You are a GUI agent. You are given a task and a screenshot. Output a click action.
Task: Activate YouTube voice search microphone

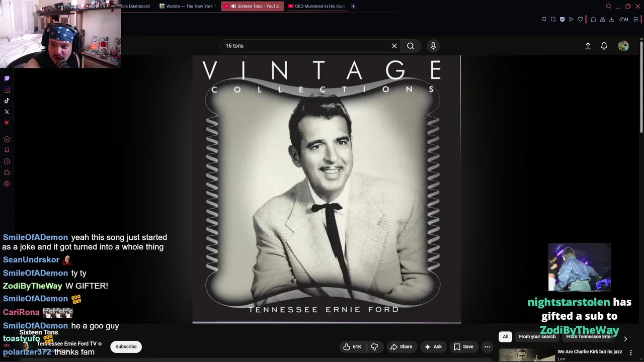(433, 46)
